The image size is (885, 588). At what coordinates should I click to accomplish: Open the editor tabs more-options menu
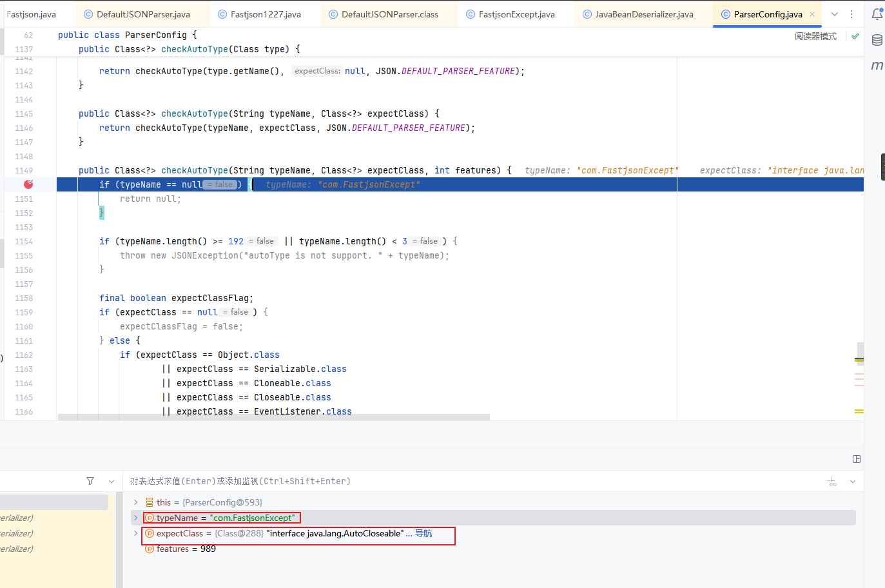coord(851,14)
